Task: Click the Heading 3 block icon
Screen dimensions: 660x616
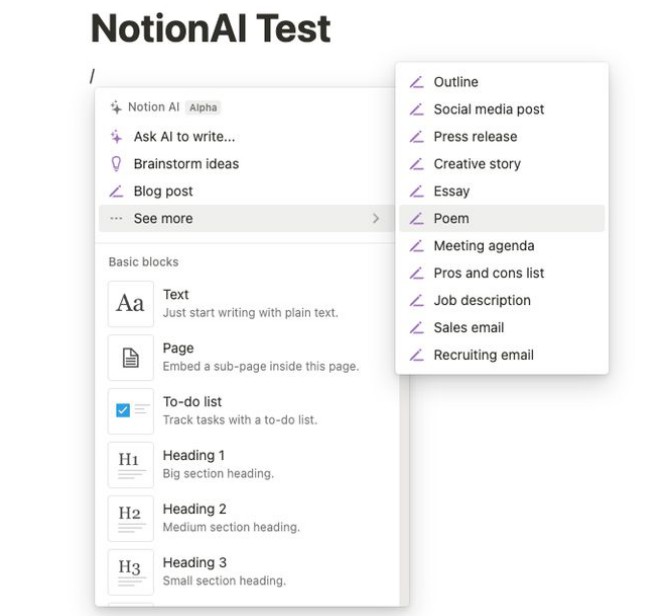Action: point(130,571)
